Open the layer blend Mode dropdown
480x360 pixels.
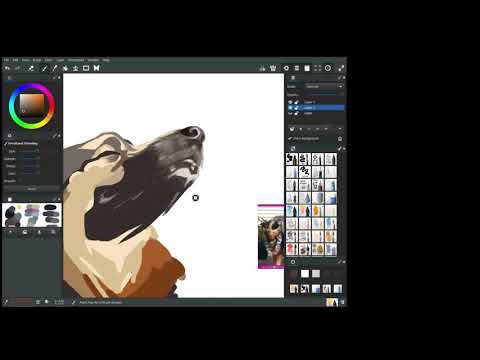click(x=324, y=86)
